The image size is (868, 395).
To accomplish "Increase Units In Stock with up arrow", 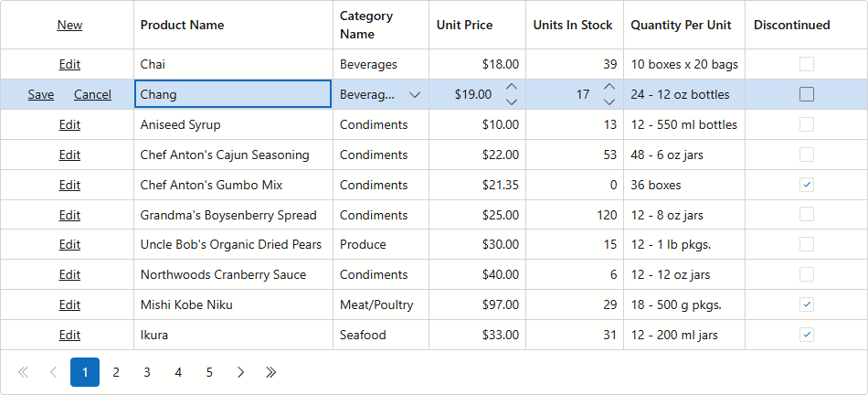I will (609, 87).
